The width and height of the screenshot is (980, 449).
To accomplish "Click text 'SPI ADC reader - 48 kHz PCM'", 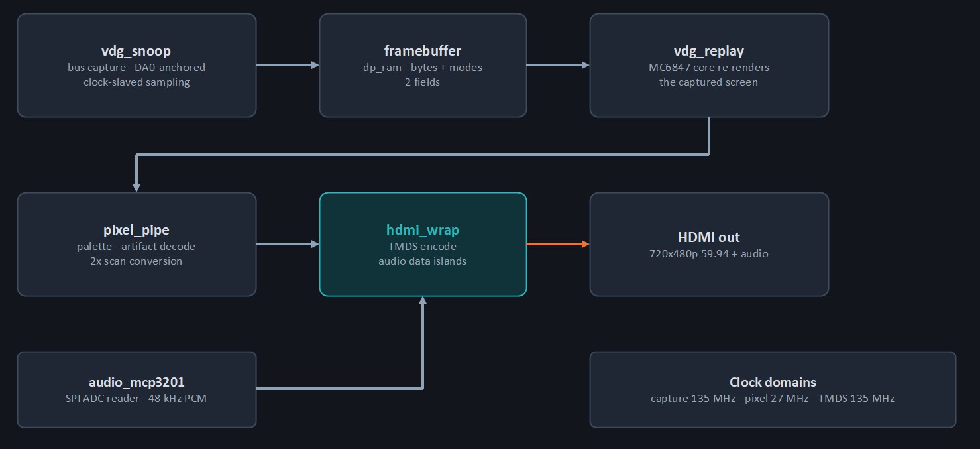I will (x=136, y=399).
